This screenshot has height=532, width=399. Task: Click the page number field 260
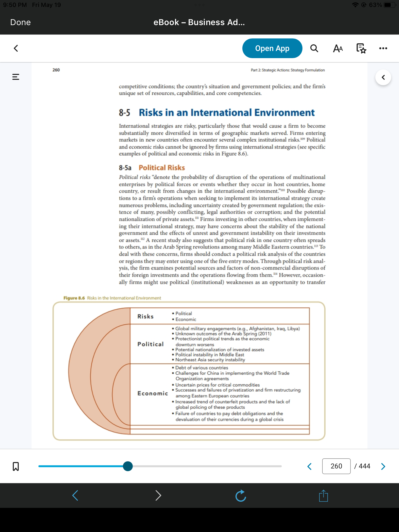pos(336,466)
